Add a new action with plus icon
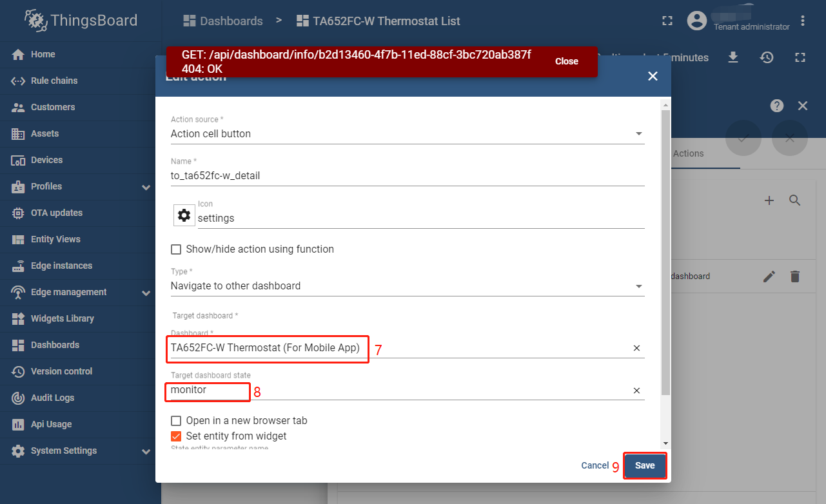The height and width of the screenshot is (504, 826). (x=769, y=200)
